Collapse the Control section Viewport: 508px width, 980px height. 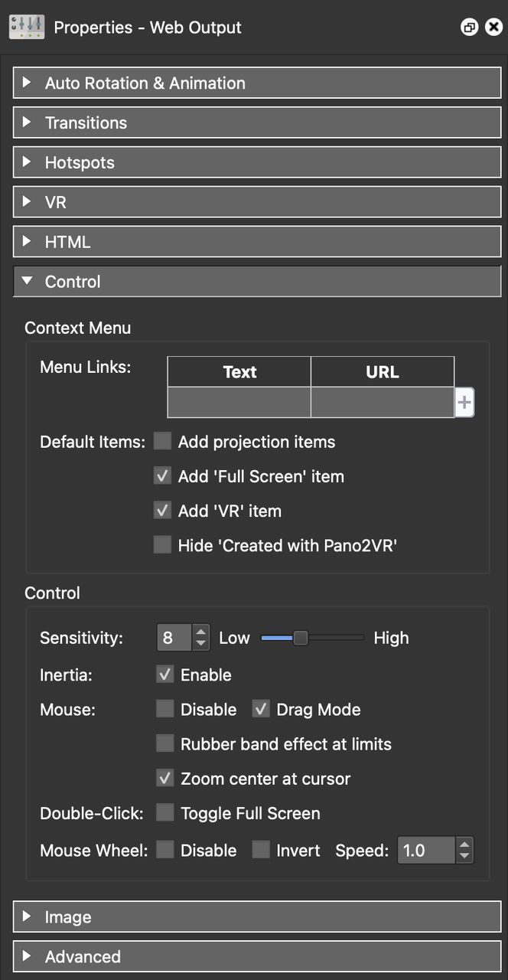[x=257, y=282]
